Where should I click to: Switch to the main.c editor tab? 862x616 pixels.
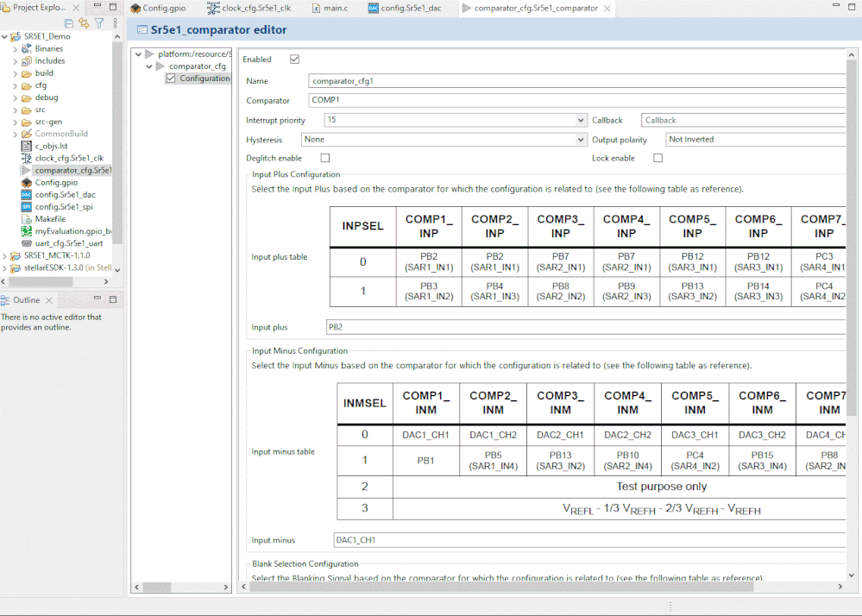tap(330, 9)
